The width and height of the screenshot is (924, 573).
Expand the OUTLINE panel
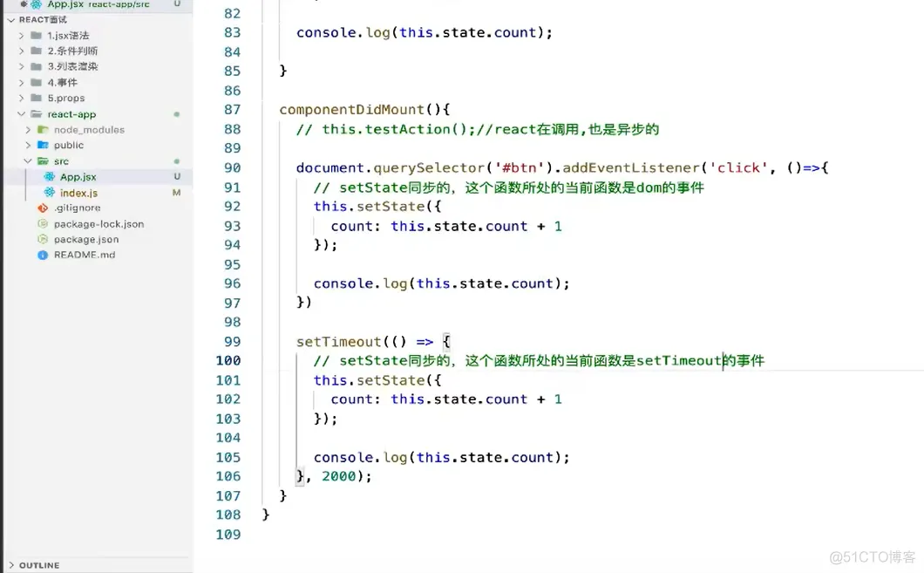coord(11,565)
